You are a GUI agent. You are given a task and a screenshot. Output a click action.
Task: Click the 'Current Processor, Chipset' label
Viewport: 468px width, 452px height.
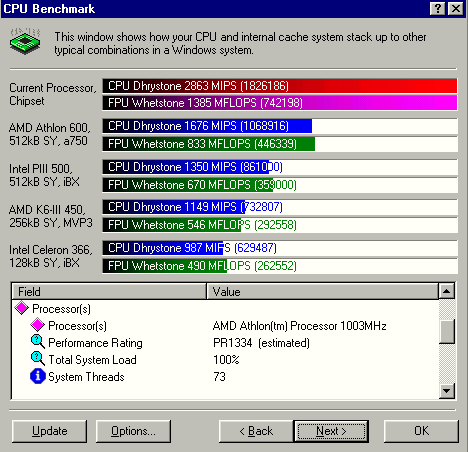53,94
